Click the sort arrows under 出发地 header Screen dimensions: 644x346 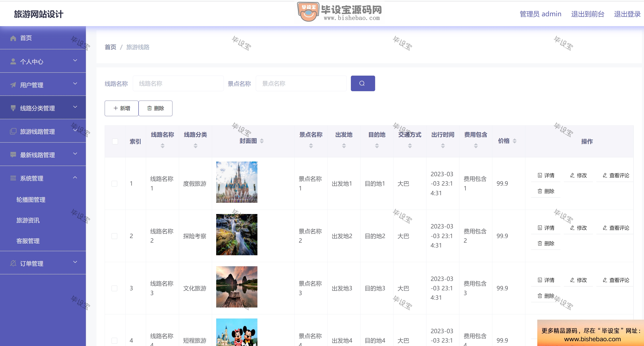(x=344, y=146)
